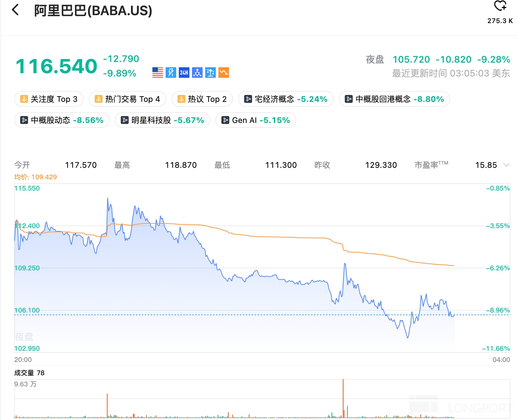Viewport: 518px width, 420px height.
Task: Click the 市盈率 TTM value 15.85
Action: pyautogui.click(x=486, y=165)
